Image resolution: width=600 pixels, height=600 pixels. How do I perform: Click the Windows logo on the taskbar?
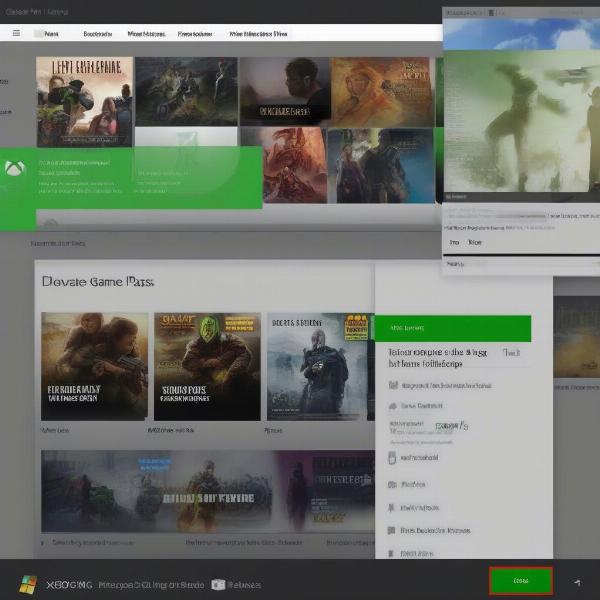click(x=28, y=585)
